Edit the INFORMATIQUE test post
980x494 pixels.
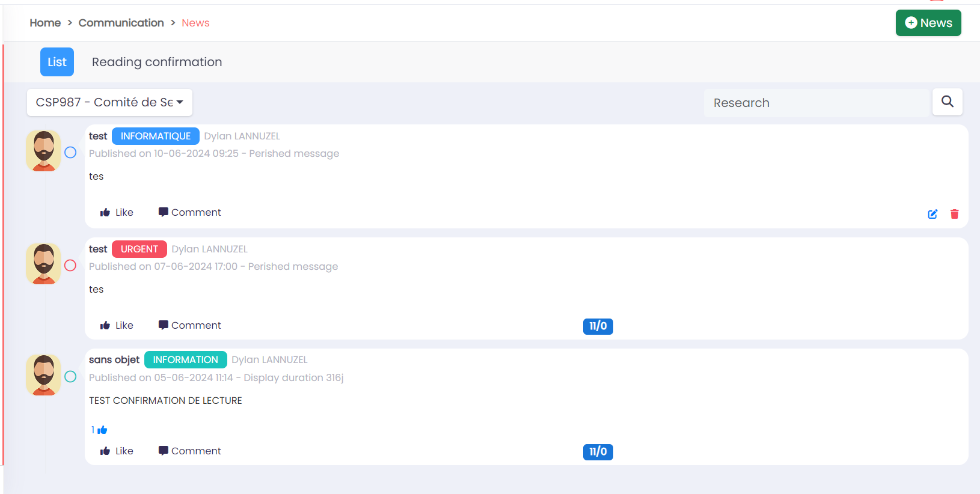click(933, 214)
